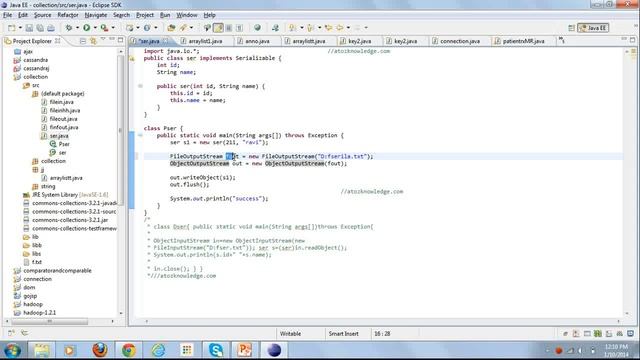Toggle Link with Editor in Project Explorer
The height and width of the screenshot is (360, 640).
pyautogui.click(x=93, y=41)
